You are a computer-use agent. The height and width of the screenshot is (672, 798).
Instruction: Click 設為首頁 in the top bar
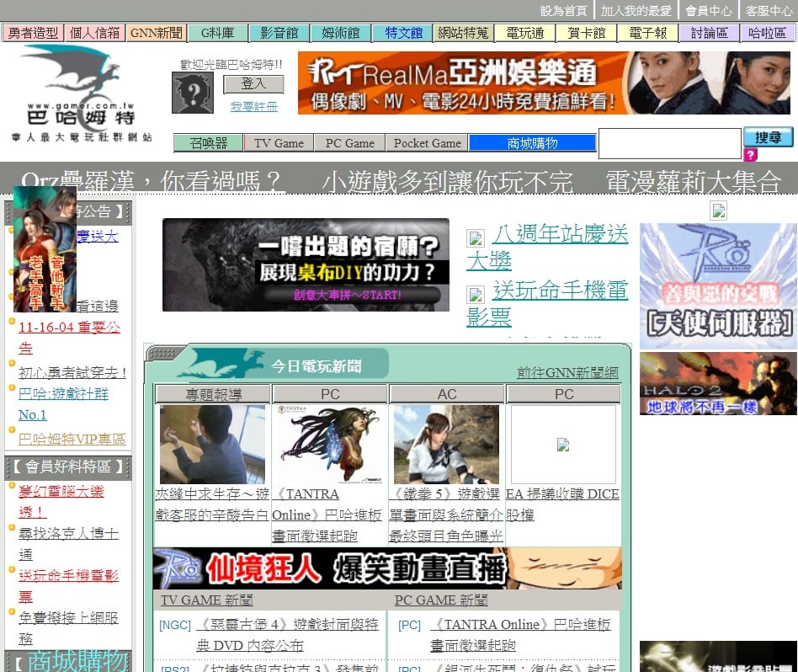coord(563,11)
